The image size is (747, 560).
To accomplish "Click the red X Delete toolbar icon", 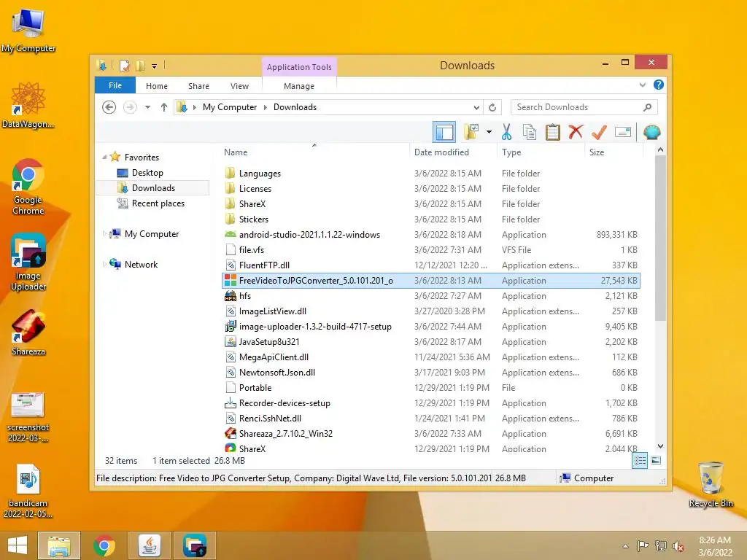I will click(576, 132).
